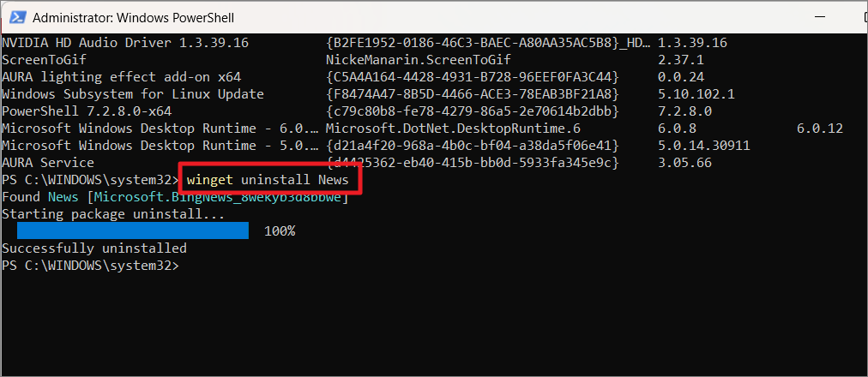Image resolution: width=868 pixels, height=377 pixels.
Task: Click the blue uninstall progress bar
Action: click(x=133, y=231)
